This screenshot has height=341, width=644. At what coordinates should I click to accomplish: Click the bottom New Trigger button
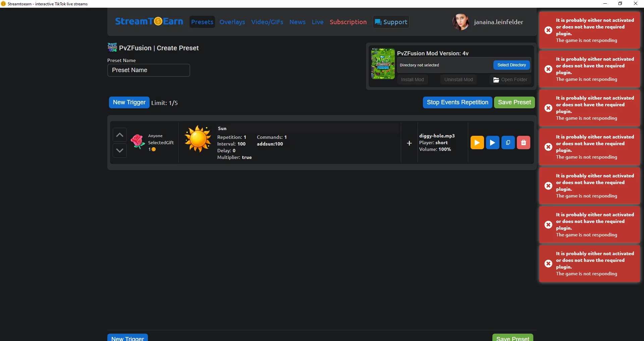127,338
